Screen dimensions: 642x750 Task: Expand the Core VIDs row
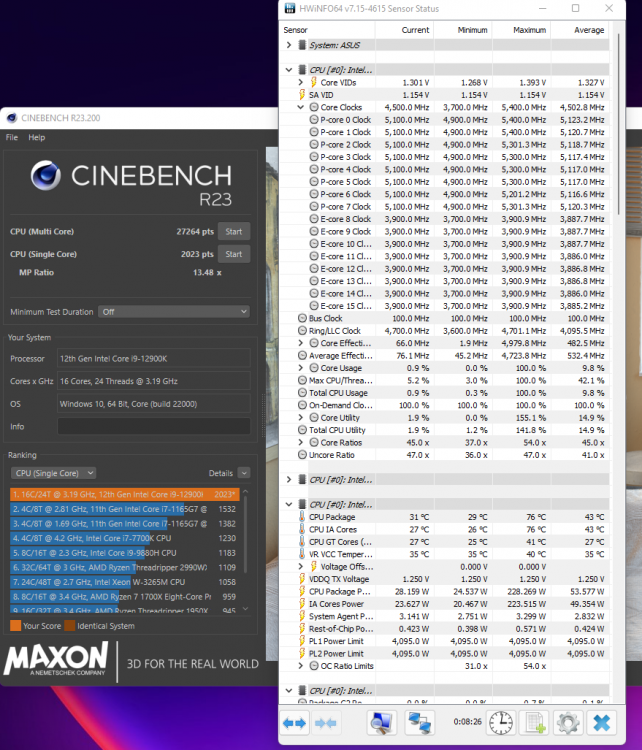tap(300, 82)
